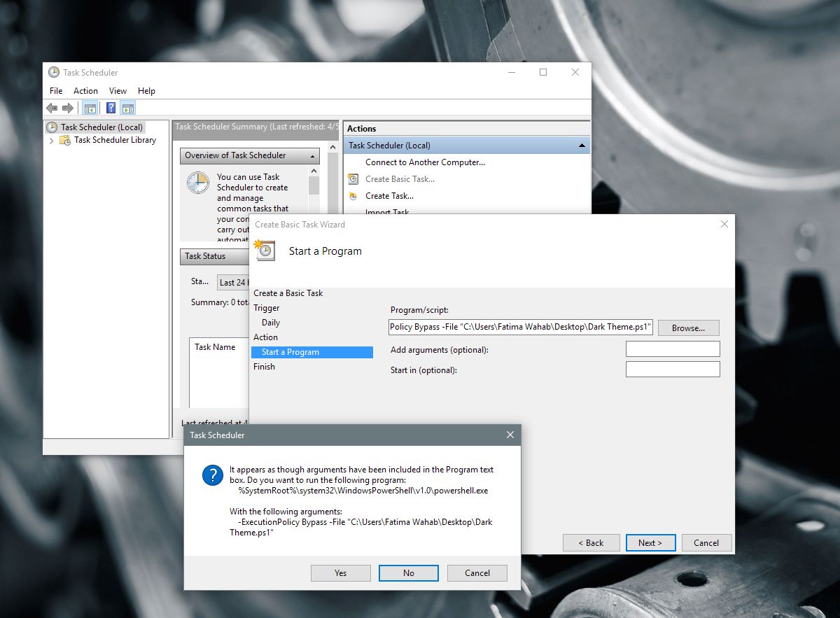Click the Task Status section header

click(213, 256)
